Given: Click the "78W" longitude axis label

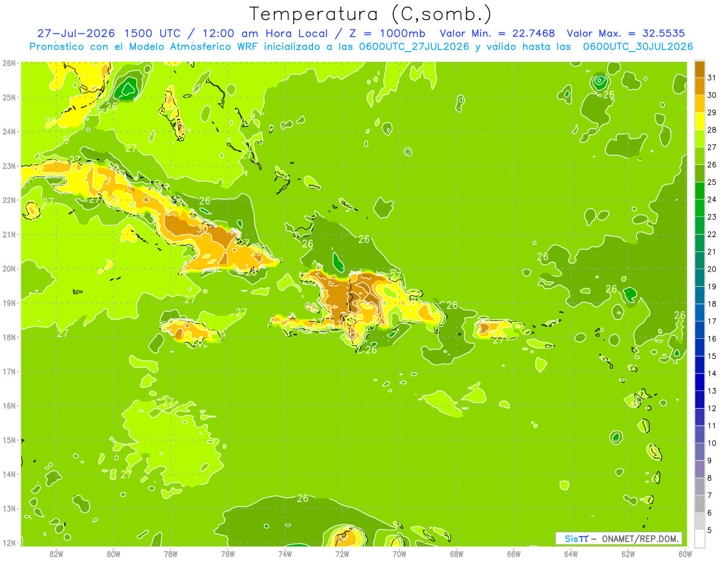Looking at the screenshot, I should coord(170,554).
